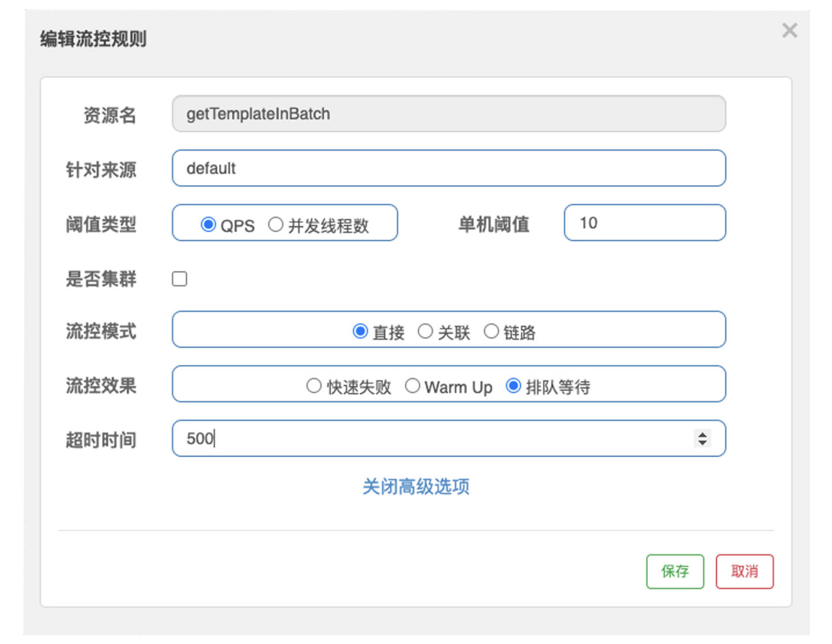This screenshot has height=644, width=832.
Task: Click the 资源名 field showing getTemplateInBatch
Action: click(449, 114)
